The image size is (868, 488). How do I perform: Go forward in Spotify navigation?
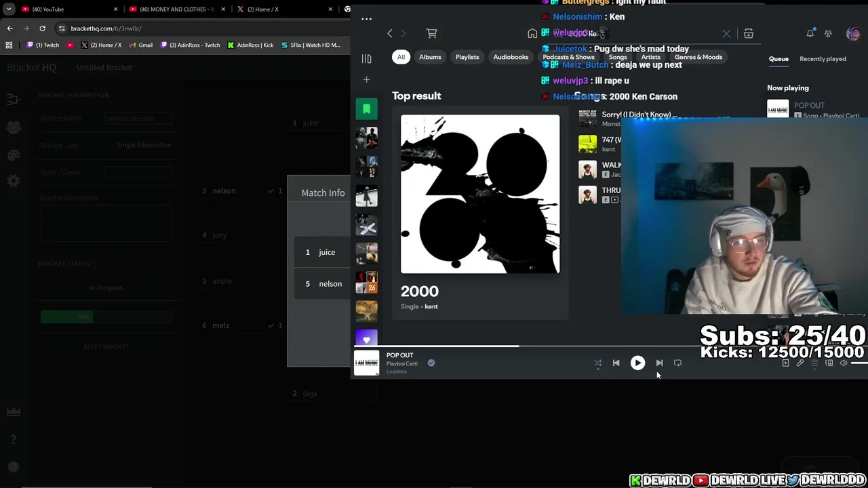[403, 33]
